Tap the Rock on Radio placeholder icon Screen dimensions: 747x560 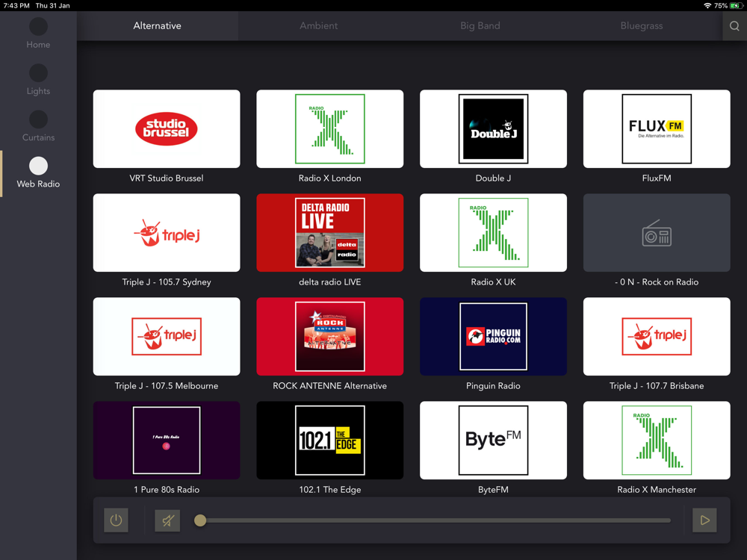point(657,233)
